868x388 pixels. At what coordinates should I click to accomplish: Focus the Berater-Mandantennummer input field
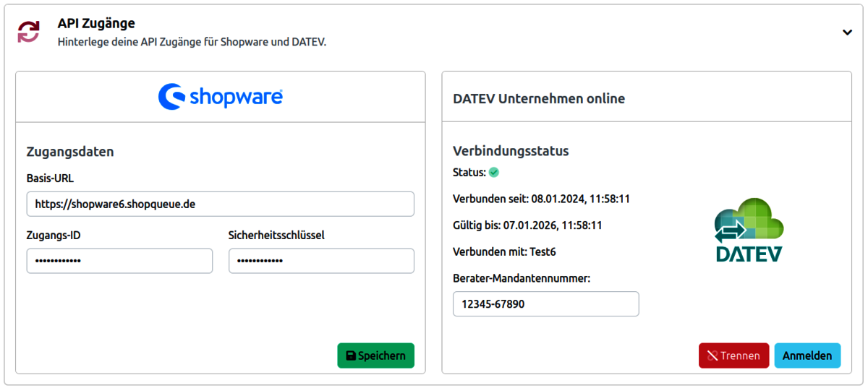pyautogui.click(x=546, y=304)
